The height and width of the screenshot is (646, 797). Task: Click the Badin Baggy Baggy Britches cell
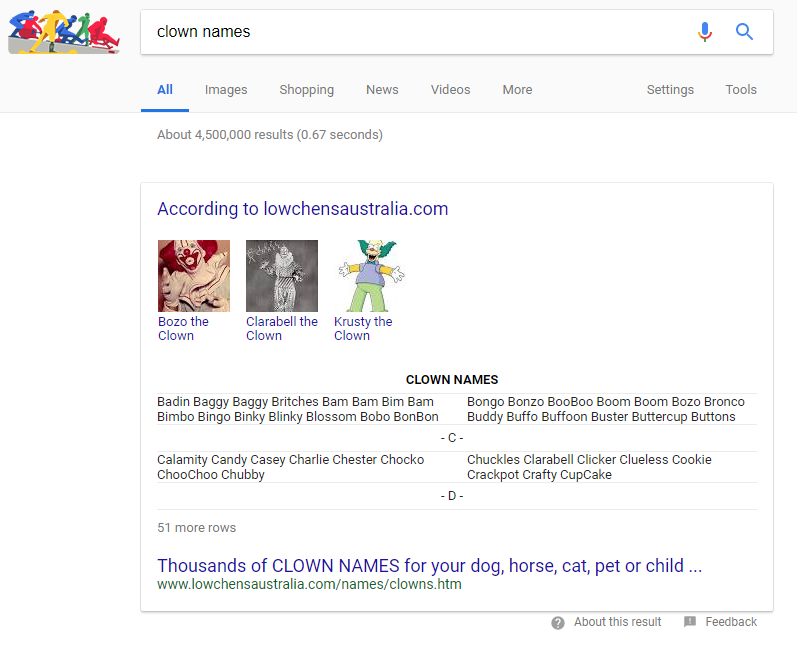tap(298, 409)
